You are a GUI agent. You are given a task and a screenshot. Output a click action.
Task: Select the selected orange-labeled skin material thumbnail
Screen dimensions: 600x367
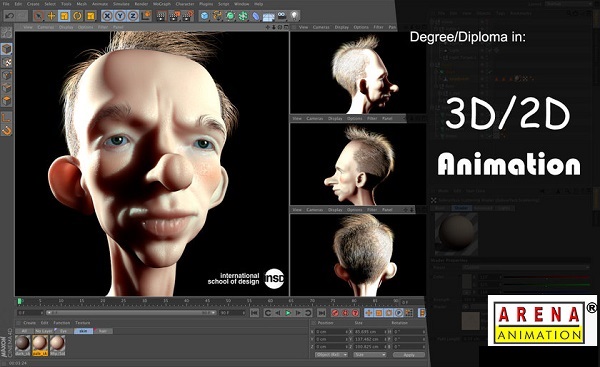click(x=40, y=346)
